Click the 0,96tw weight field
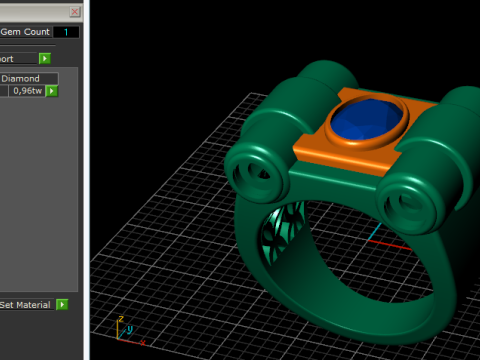The image size is (480, 360). click(27, 91)
